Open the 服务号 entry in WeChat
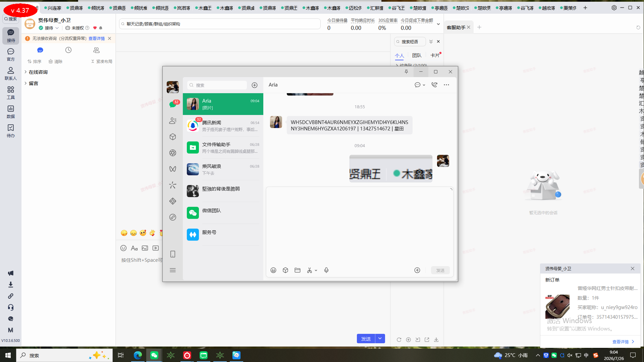 point(223,235)
